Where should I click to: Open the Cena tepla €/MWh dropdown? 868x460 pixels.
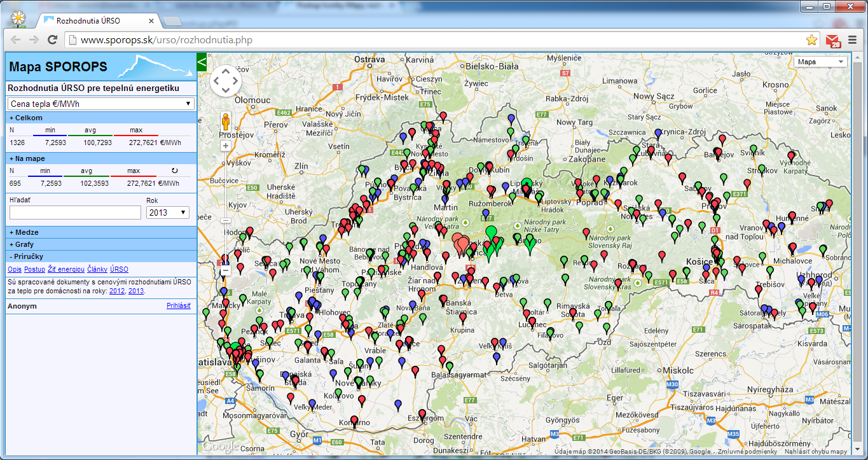[100, 103]
